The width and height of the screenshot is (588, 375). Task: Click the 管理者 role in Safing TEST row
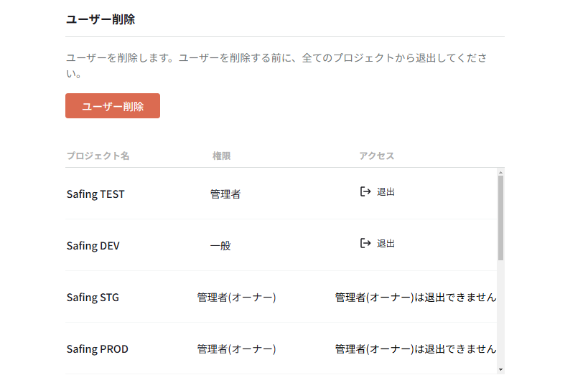click(x=225, y=194)
